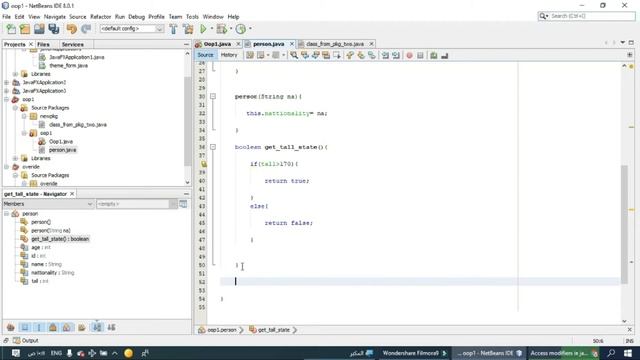Image resolution: width=640 pixels, height=360 pixels.
Task: Close the person.java editor tab
Action: [292, 44]
